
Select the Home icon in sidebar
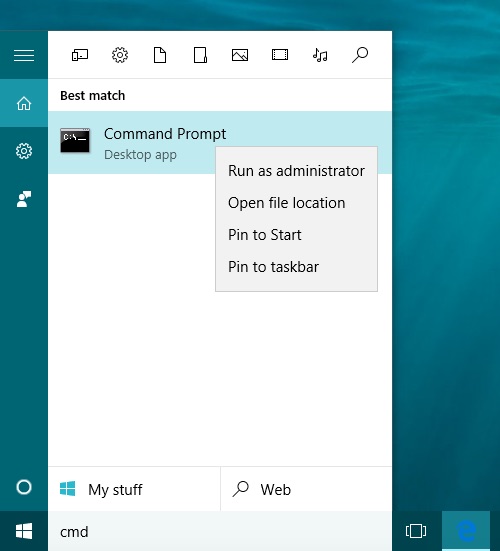pyautogui.click(x=24, y=103)
